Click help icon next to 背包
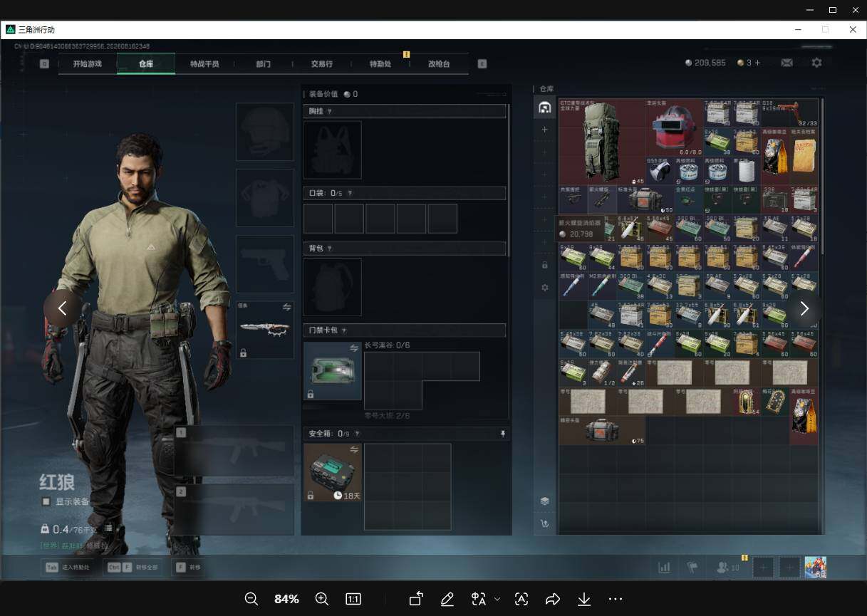The image size is (867, 616). pyautogui.click(x=329, y=248)
